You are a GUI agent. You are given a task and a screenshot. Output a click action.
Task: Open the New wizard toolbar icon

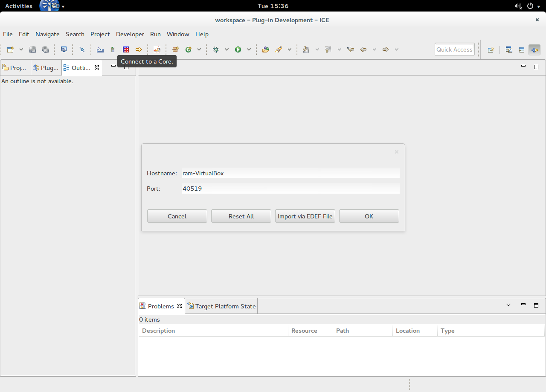[11, 49]
